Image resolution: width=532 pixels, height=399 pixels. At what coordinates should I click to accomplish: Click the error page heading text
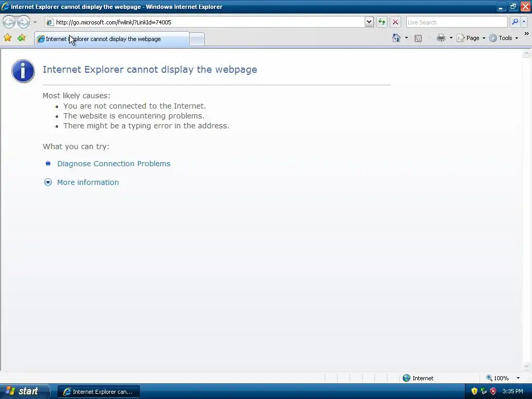(150, 69)
